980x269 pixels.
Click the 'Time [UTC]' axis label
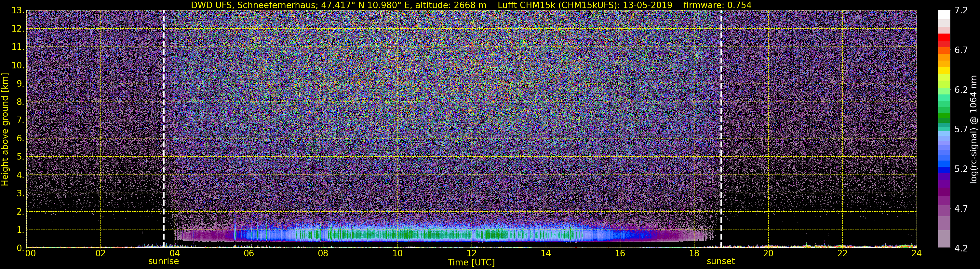pyautogui.click(x=471, y=262)
